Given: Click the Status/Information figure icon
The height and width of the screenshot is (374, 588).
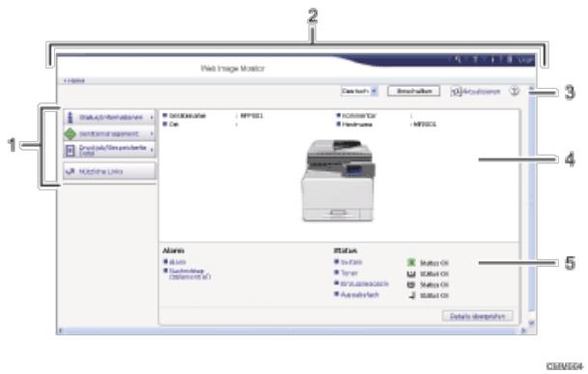Looking at the screenshot, I should point(70,117).
